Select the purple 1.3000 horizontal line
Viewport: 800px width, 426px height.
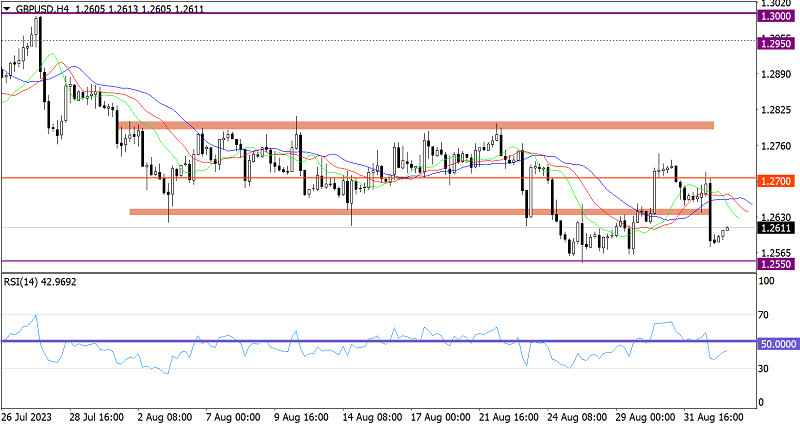(378, 13)
